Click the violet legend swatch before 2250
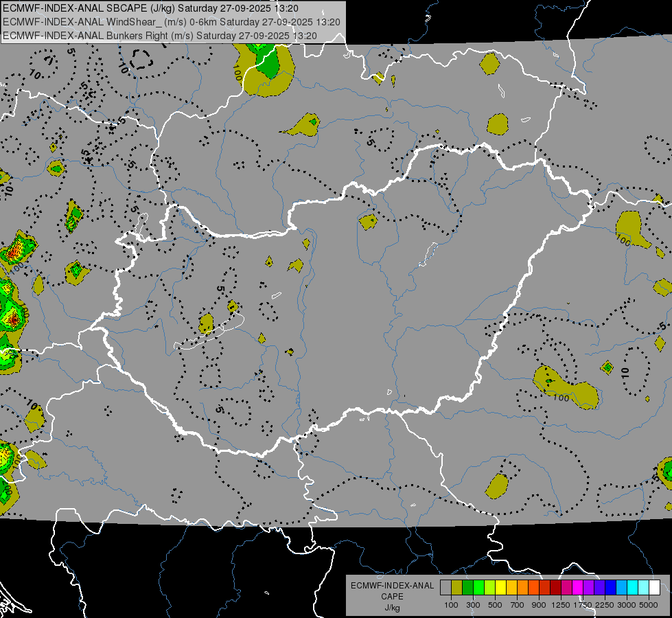The width and height of the screenshot is (672, 618). point(599,588)
